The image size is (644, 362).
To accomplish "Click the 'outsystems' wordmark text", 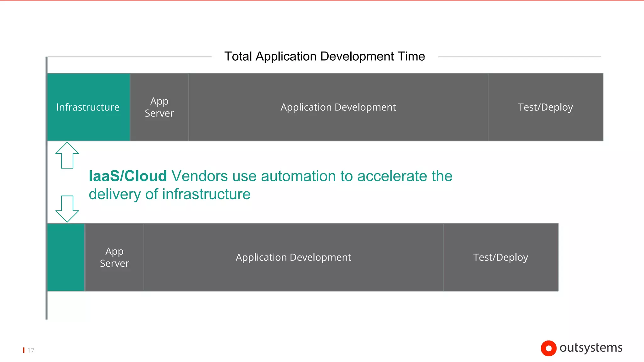I will point(591,348).
